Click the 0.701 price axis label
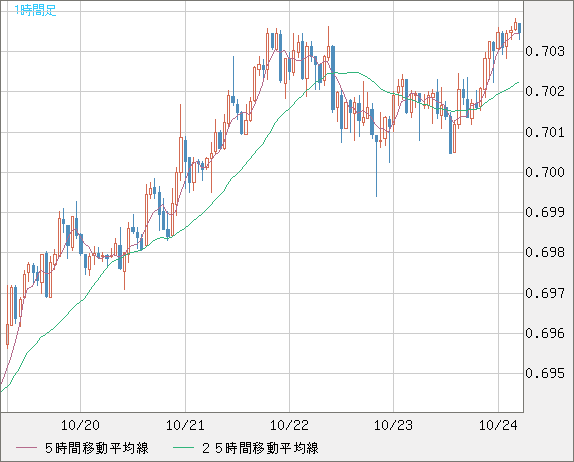Image resolution: width=574 pixels, height=462 pixels. tap(545, 132)
